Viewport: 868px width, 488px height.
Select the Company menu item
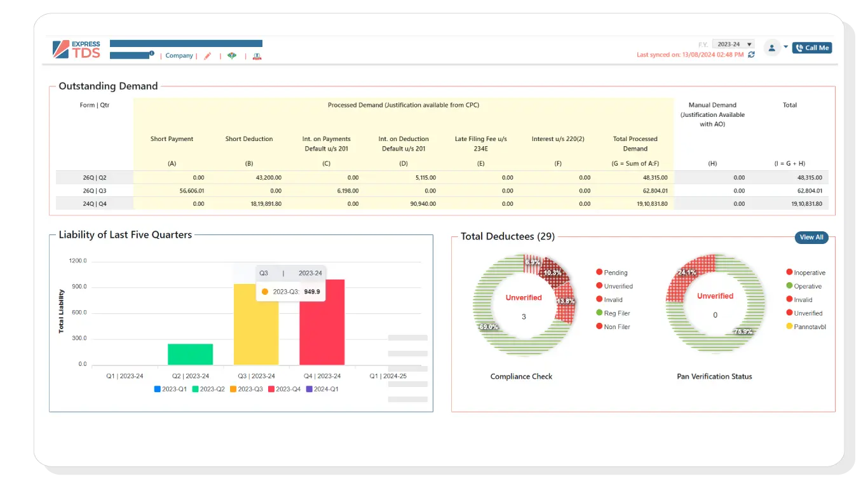coord(179,56)
